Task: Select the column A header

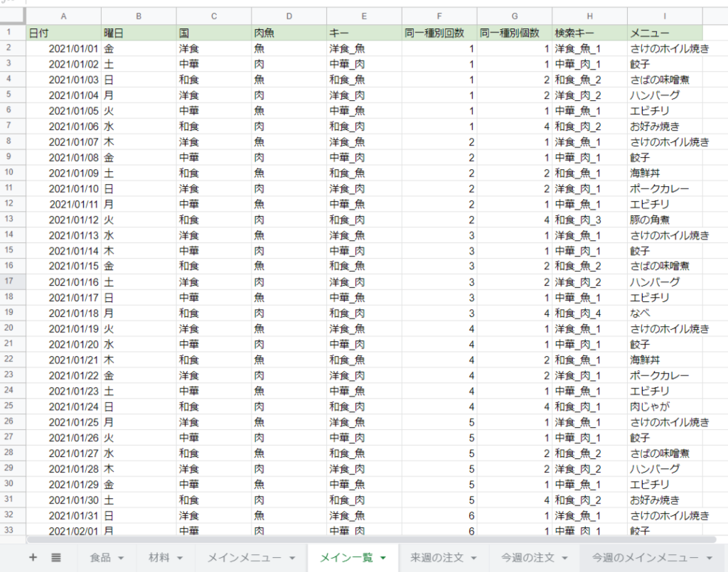Action: coord(64,16)
